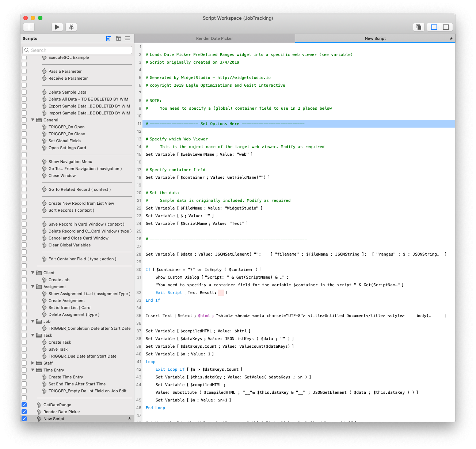Toggle the left scripts pane visibility

click(x=434, y=27)
